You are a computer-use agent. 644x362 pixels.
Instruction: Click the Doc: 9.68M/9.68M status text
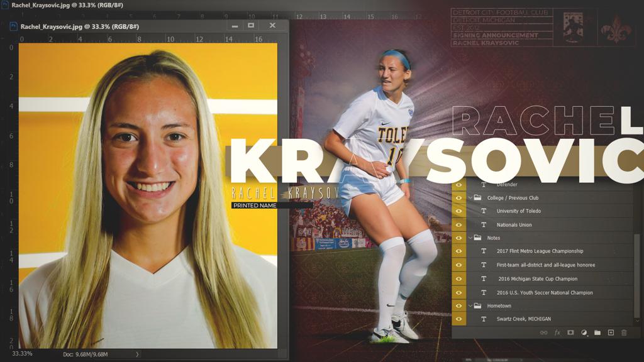click(86, 354)
